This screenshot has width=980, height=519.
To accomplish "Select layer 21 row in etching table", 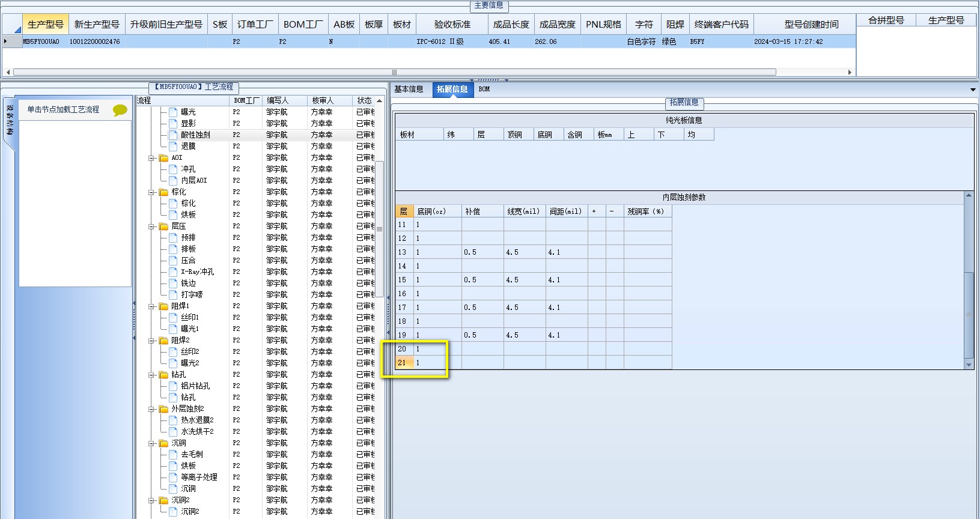I will pyautogui.click(x=534, y=363).
